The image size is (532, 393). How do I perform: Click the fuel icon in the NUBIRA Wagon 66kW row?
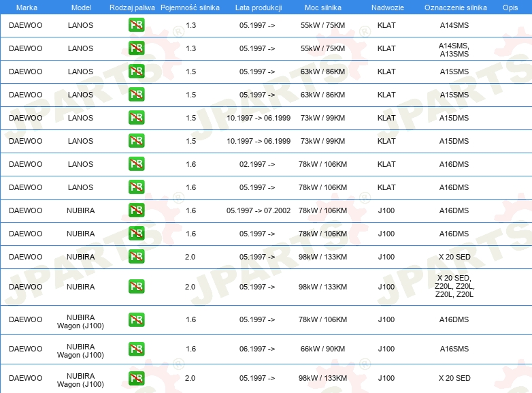click(x=136, y=349)
